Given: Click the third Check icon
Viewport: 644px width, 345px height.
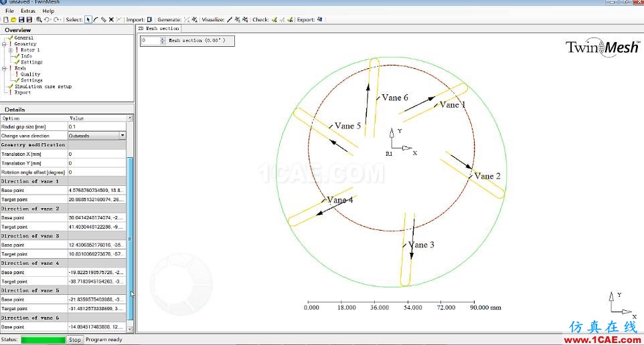Looking at the screenshot, I should [290, 19].
